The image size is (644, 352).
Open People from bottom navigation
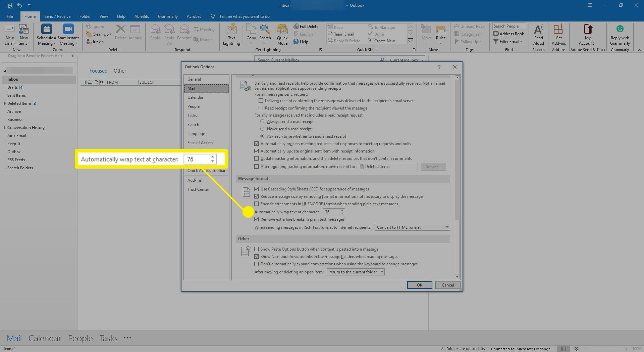click(x=80, y=338)
